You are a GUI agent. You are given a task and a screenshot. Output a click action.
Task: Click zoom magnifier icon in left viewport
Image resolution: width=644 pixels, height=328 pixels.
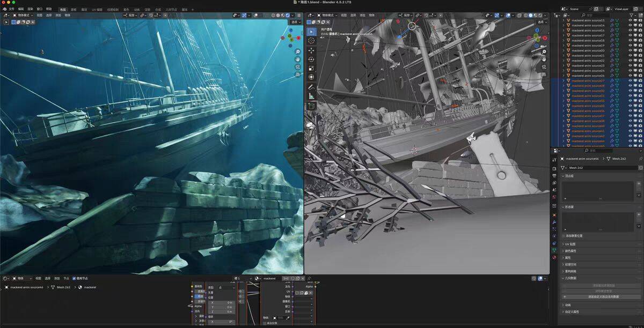[297, 52]
